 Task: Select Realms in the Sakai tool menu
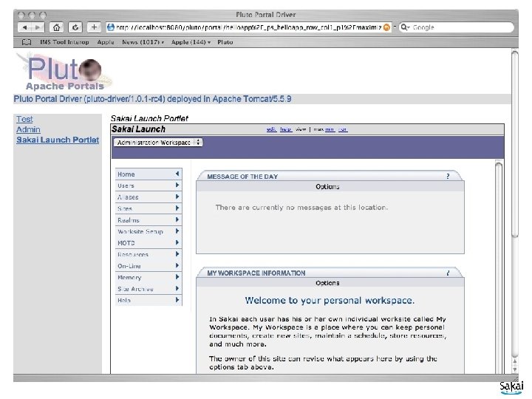[x=149, y=220]
